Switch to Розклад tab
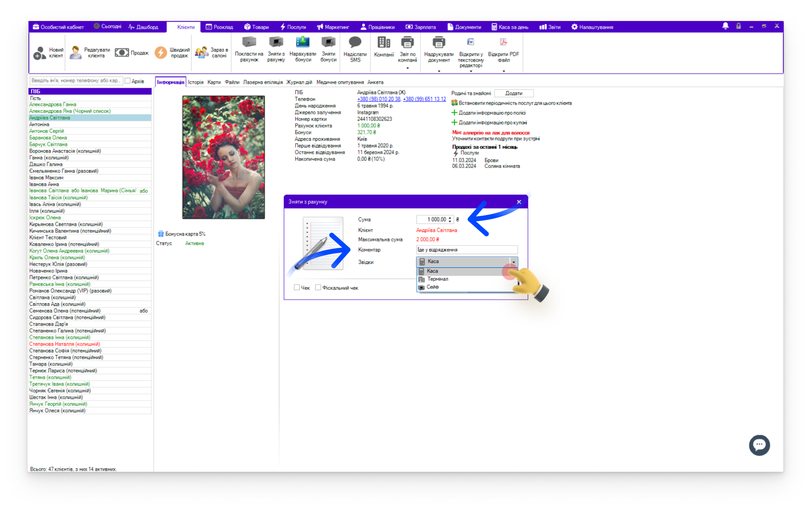The width and height of the screenshot is (812, 508). (x=219, y=27)
